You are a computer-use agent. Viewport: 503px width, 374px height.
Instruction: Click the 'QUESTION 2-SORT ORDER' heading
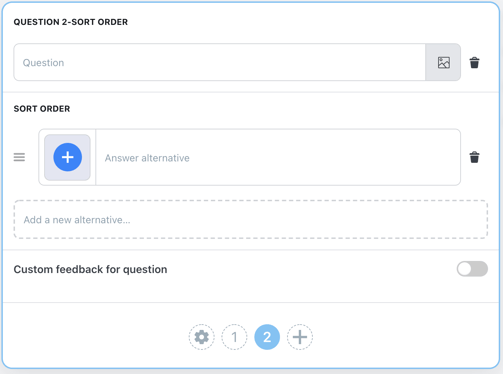[71, 22]
